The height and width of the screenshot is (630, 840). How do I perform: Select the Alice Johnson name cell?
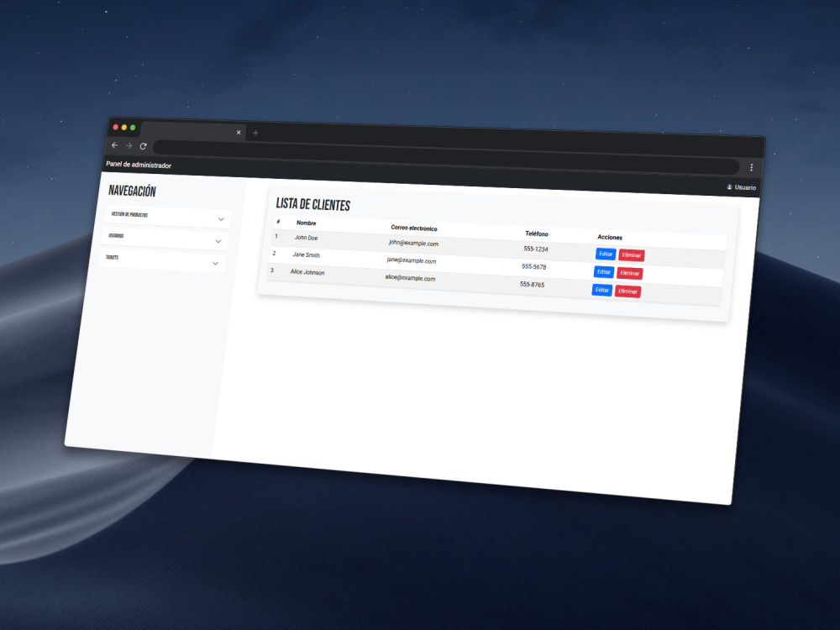coord(307,272)
